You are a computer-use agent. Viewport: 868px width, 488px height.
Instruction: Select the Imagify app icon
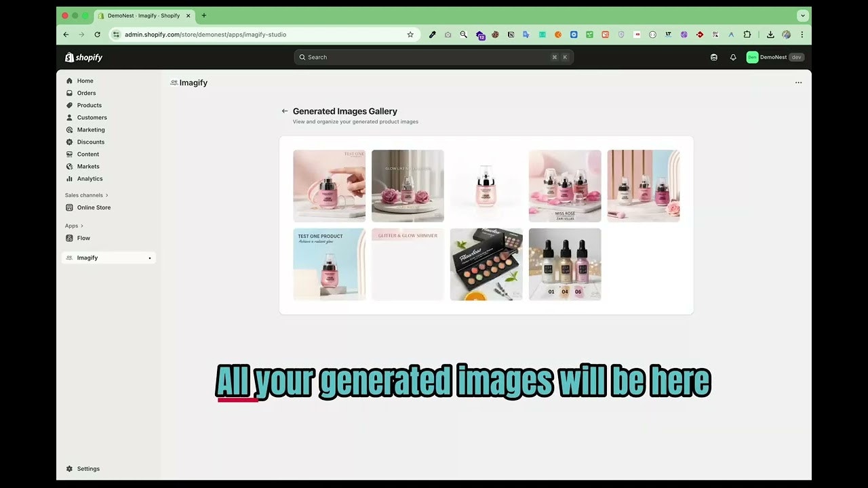(68, 258)
